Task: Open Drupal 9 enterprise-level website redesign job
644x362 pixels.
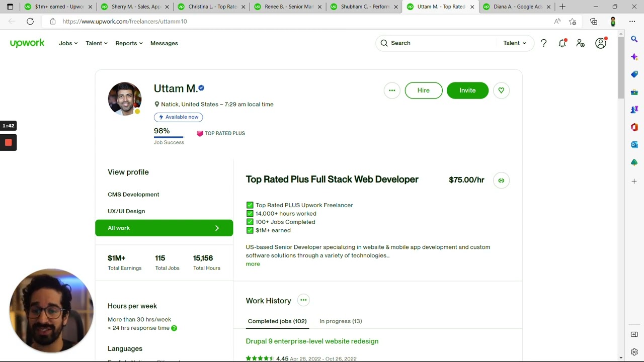Action: 312,341
